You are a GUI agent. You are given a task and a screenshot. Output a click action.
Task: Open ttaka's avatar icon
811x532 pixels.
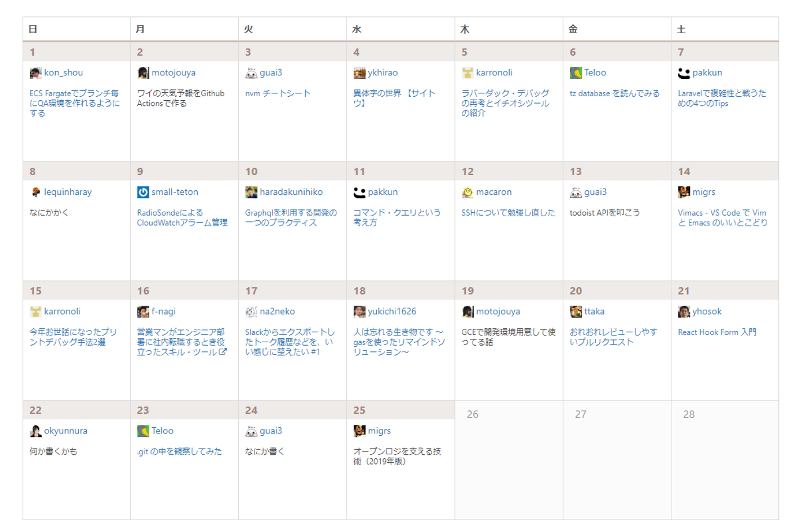point(576,312)
